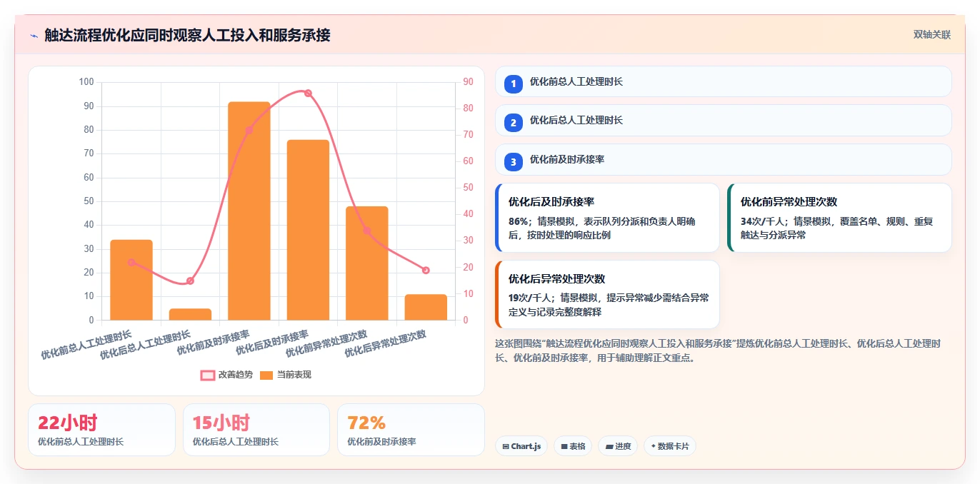Click the right axis value 90
Image resolution: width=980 pixels, height=484 pixels.
point(468,82)
